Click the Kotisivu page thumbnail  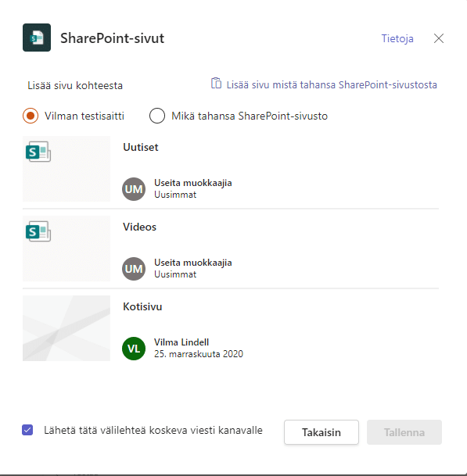pyautogui.click(x=66, y=328)
